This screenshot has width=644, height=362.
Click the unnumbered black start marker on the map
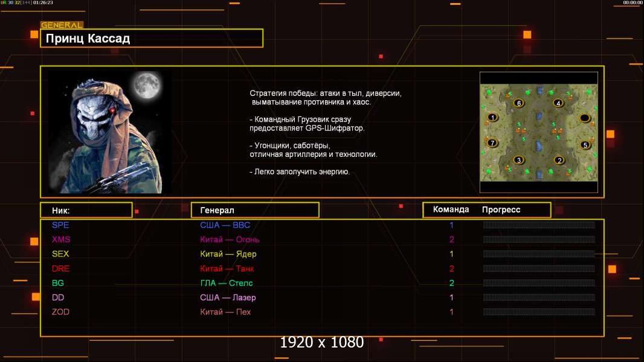point(584,118)
